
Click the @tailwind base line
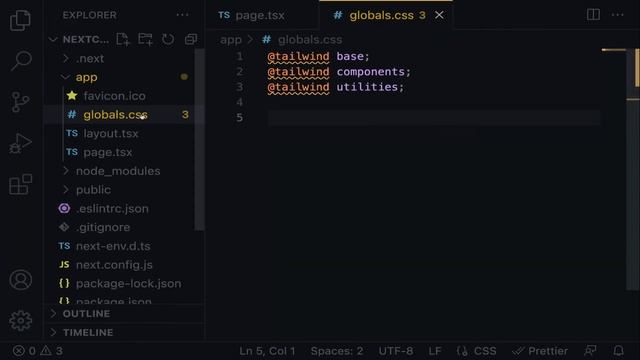(x=318, y=56)
